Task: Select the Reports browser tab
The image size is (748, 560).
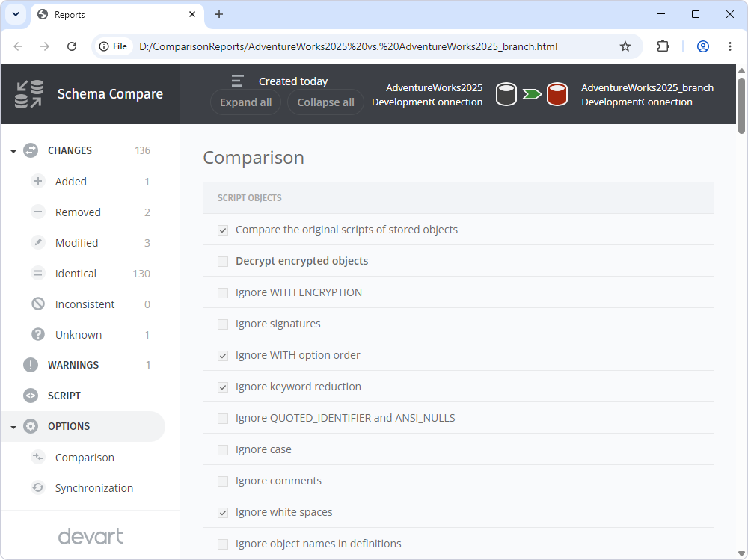Action: point(117,15)
